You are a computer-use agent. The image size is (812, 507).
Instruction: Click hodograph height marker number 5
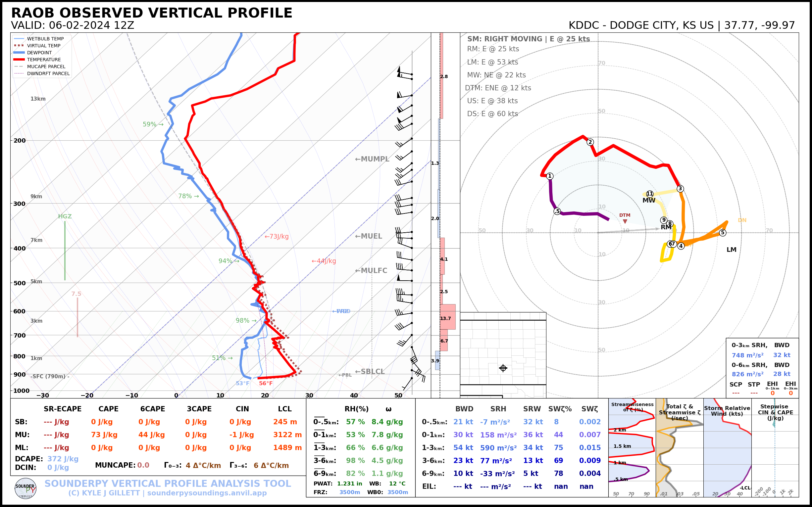point(723,233)
